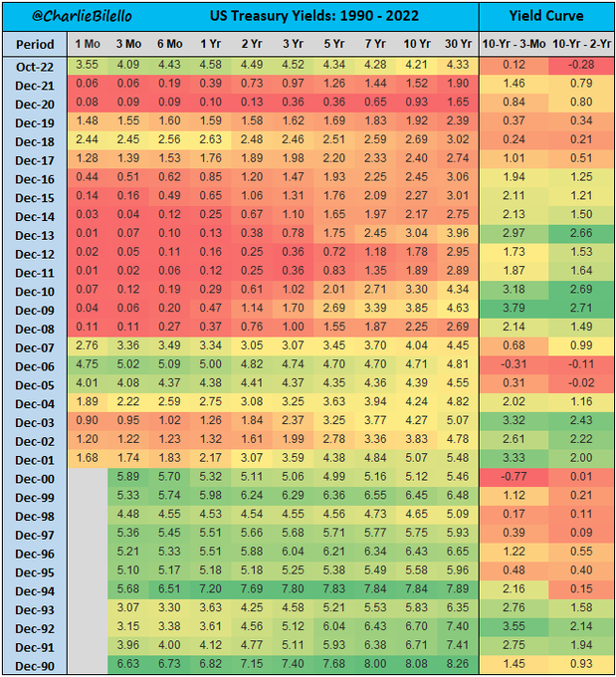This screenshot has height=677, width=616.
Task: Select the Yield Curve header
Action: (x=545, y=17)
